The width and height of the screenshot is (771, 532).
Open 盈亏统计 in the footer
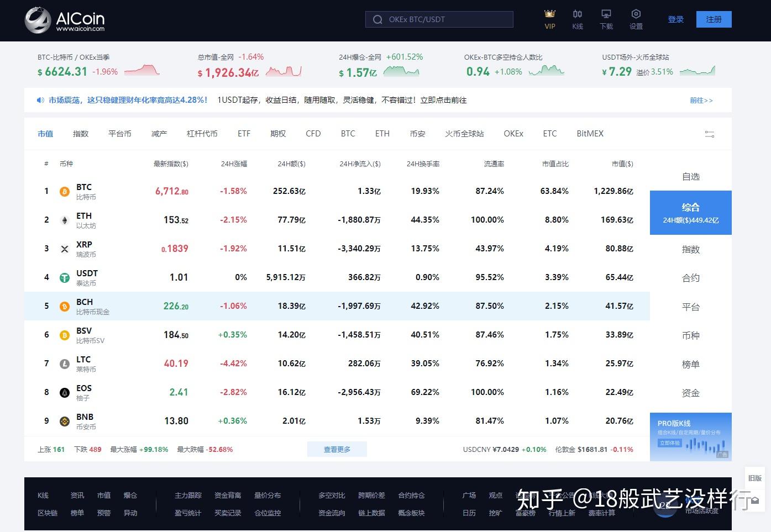pos(188,513)
